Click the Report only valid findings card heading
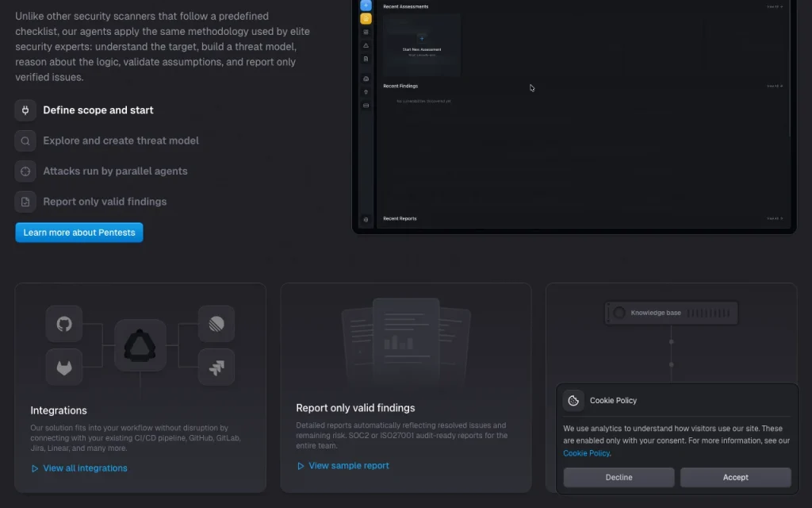The image size is (812, 508). [355, 408]
